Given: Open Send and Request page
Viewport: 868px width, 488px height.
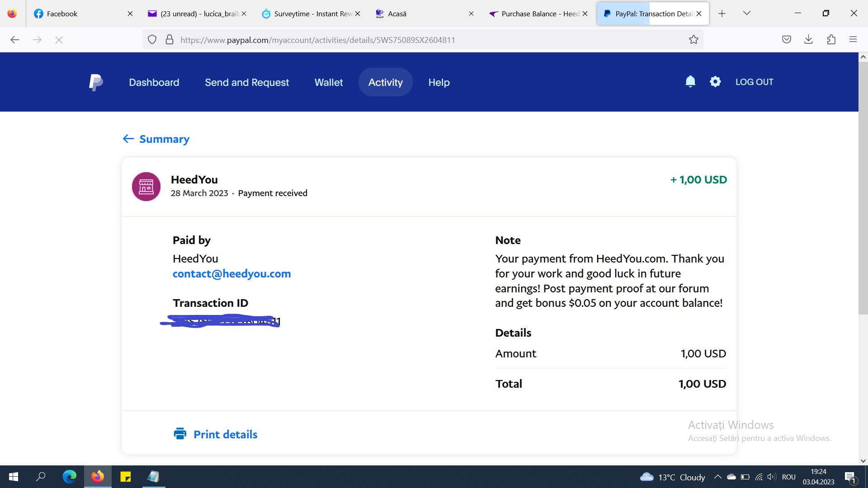Looking at the screenshot, I should click(x=247, y=82).
